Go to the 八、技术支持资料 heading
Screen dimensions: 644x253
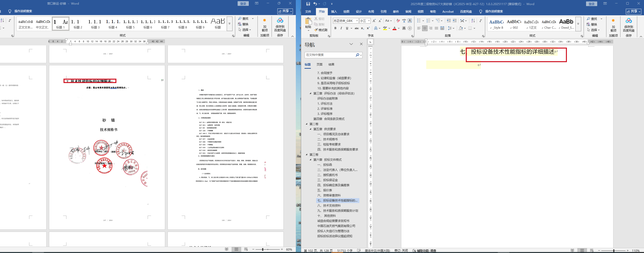(329, 205)
